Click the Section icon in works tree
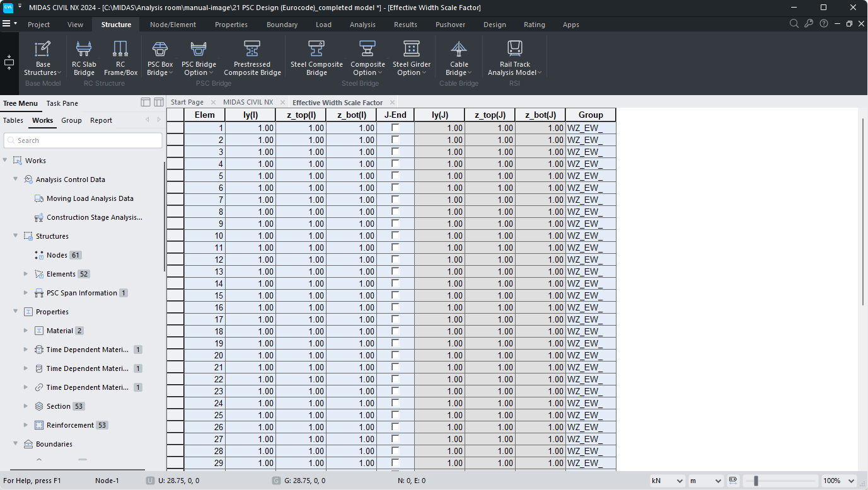868x490 pixels. (x=39, y=406)
